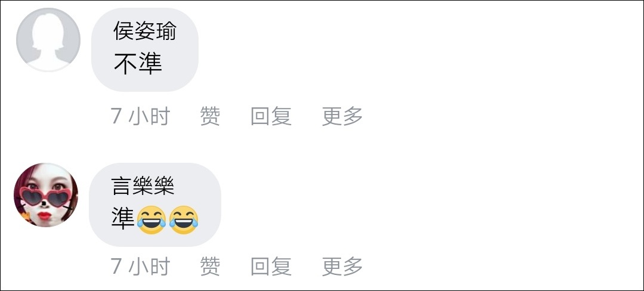Select the 準 character in 言樂樂's comment
Viewport: 644px width, 291px height.
123,218
